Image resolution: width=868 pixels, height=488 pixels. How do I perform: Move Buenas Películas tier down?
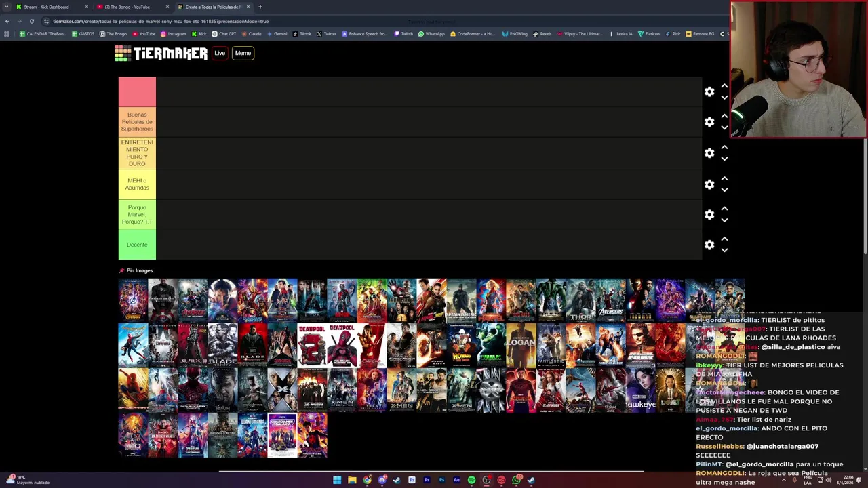[724, 127]
